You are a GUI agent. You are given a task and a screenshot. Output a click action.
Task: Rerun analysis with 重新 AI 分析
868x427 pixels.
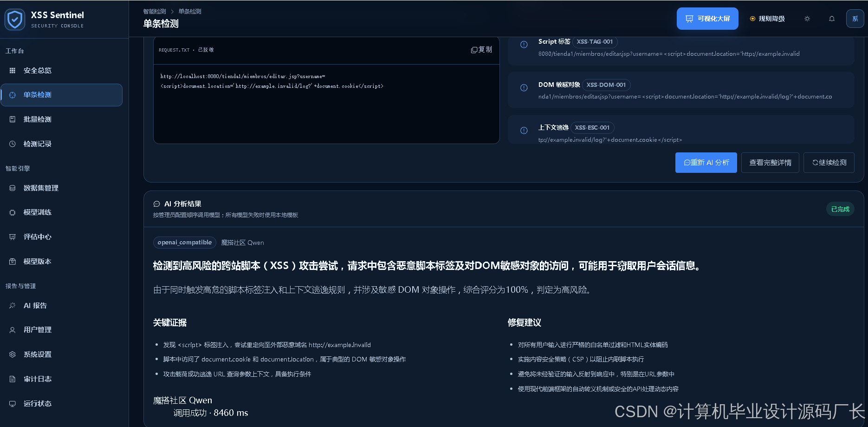[x=706, y=163]
